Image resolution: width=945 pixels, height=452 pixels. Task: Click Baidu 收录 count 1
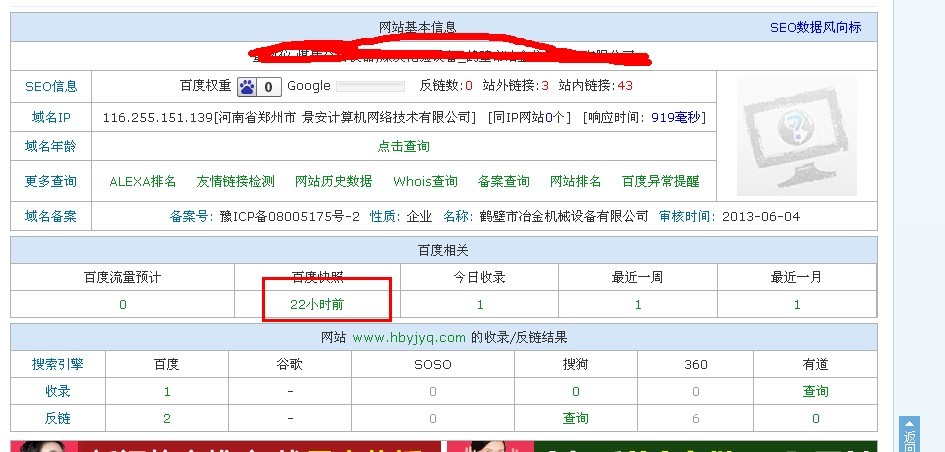[167, 392]
